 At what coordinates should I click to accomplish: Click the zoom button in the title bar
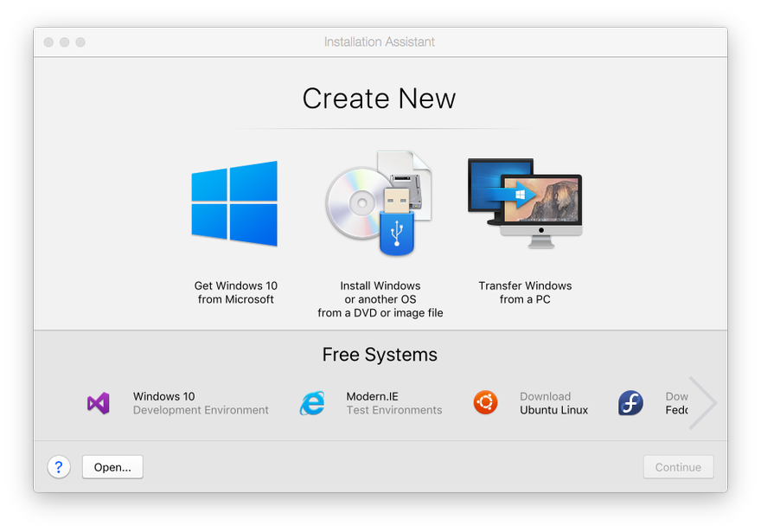coord(80,42)
